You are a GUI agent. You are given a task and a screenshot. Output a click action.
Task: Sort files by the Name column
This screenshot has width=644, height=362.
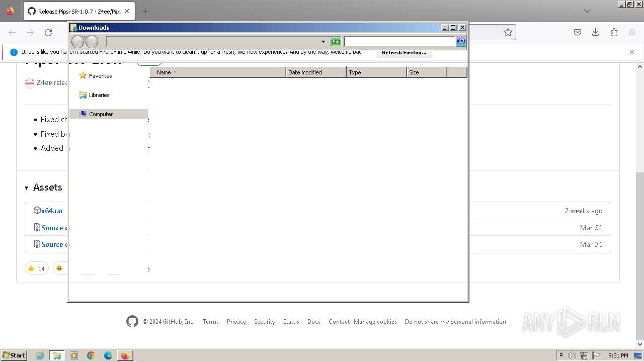pos(218,72)
